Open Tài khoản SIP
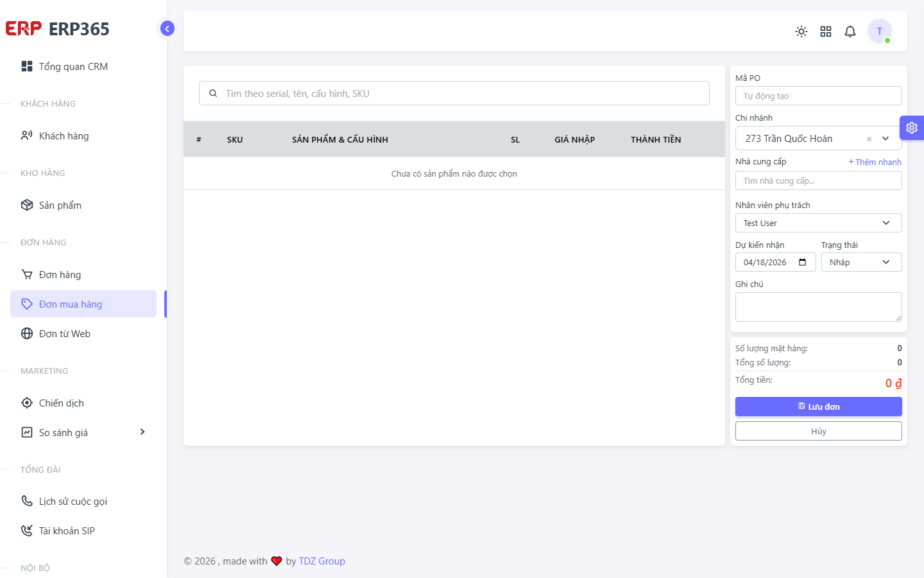This screenshot has width=924, height=578. (x=83, y=530)
